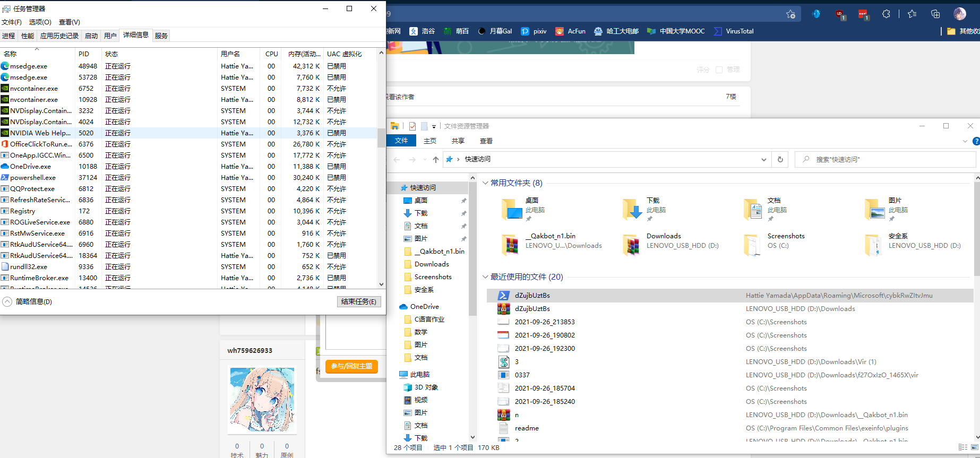
Task: Open the 查看 ribbon tab in File Explorer
Action: click(486, 141)
